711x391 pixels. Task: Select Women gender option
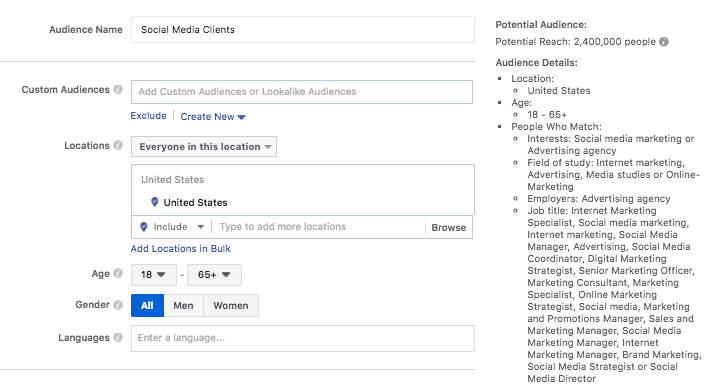(231, 305)
